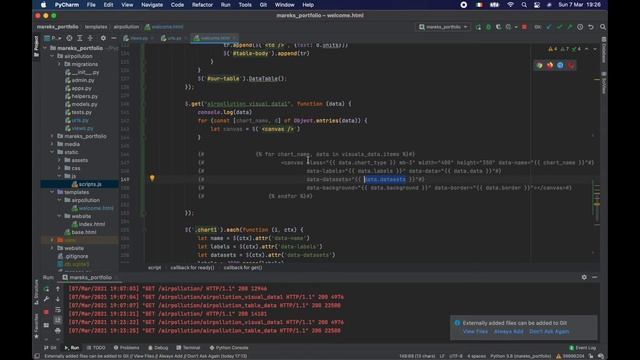Open the TODO tool window tab
This screenshot has height=360, width=640.
pos(96,348)
